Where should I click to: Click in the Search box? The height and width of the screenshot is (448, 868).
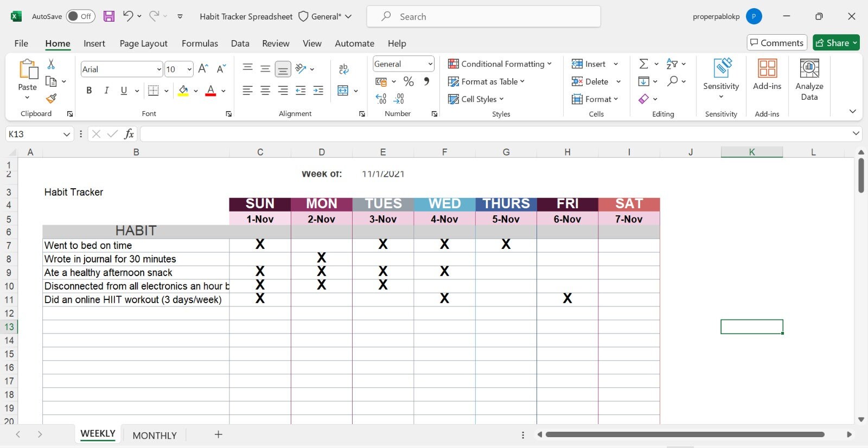point(483,16)
